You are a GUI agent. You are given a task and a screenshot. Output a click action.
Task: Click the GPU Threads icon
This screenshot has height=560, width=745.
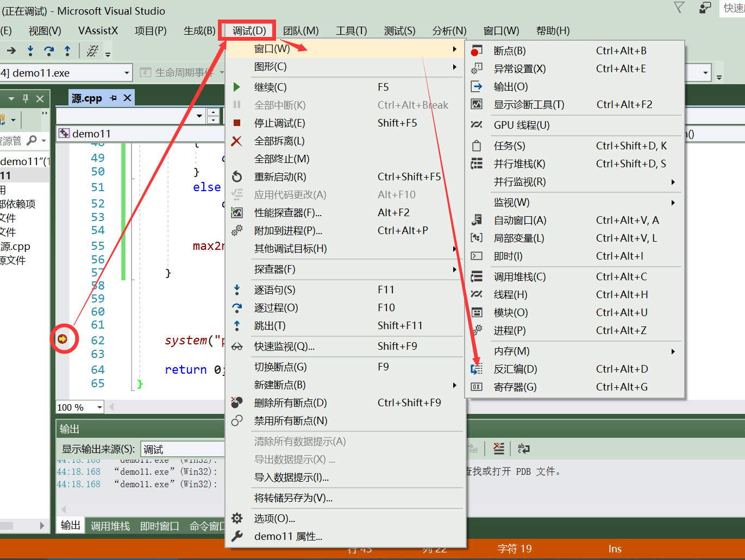click(x=476, y=125)
